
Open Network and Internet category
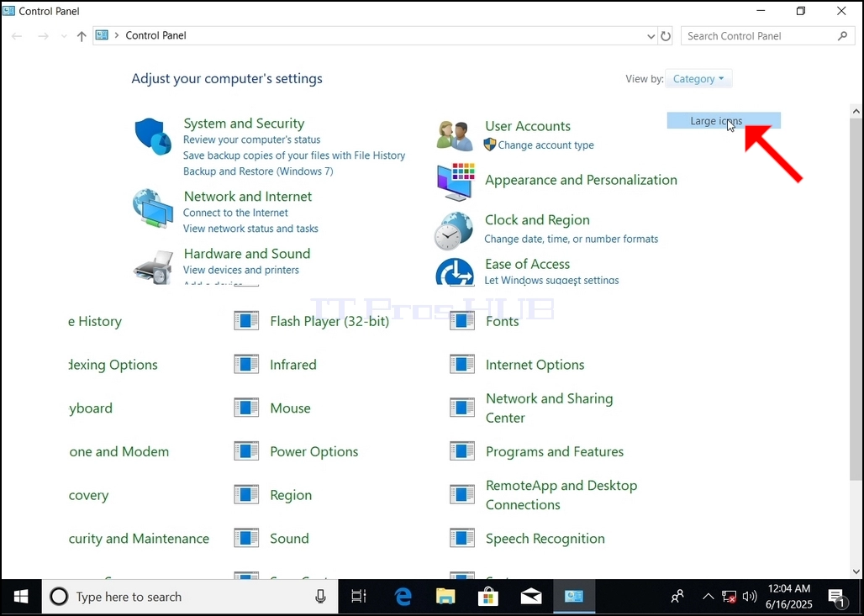point(247,197)
